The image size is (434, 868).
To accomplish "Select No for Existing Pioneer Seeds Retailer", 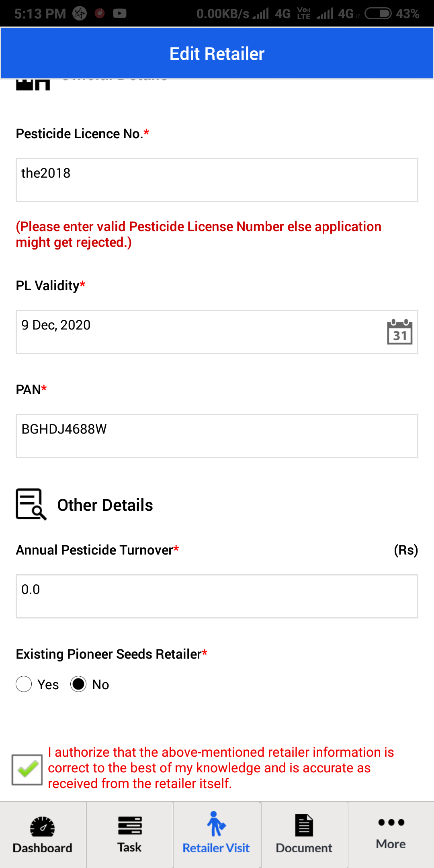I will [78, 684].
